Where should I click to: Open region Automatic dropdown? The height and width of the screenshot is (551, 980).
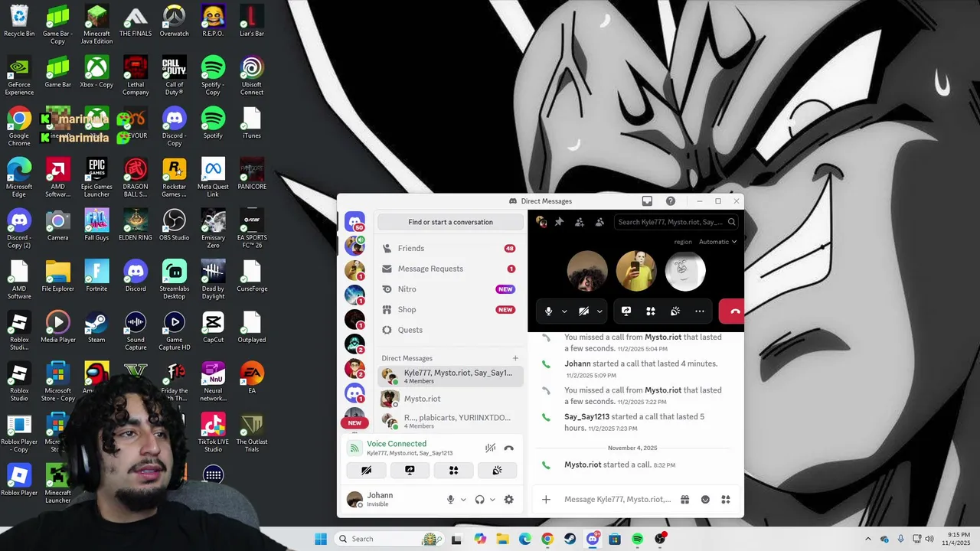(717, 242)
